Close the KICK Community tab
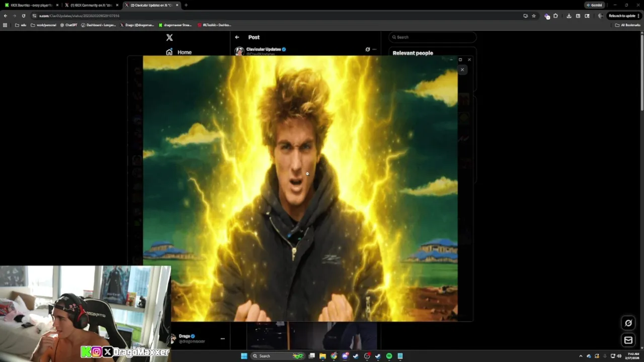The image size is (644, 362). (x=117, y=5)
